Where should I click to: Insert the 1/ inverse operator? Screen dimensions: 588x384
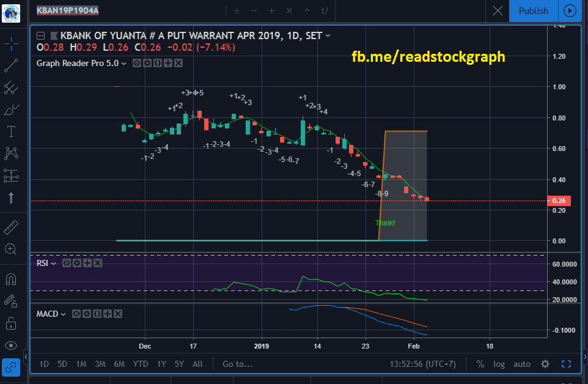[x=325, y=11]
